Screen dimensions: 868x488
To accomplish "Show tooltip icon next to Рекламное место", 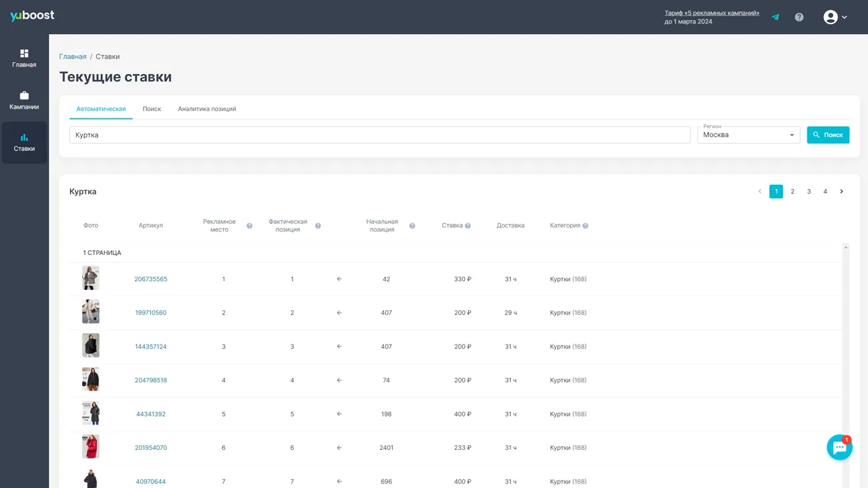I will pyautogui.click(x=249, y=226).
